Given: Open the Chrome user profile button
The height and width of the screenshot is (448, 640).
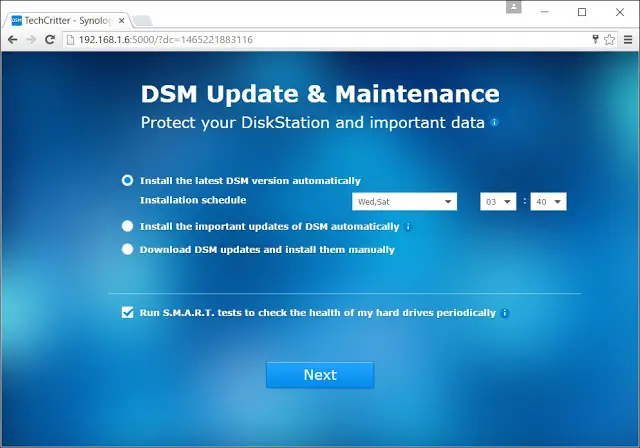Looking at the screenshot, I should coord(514,7).
